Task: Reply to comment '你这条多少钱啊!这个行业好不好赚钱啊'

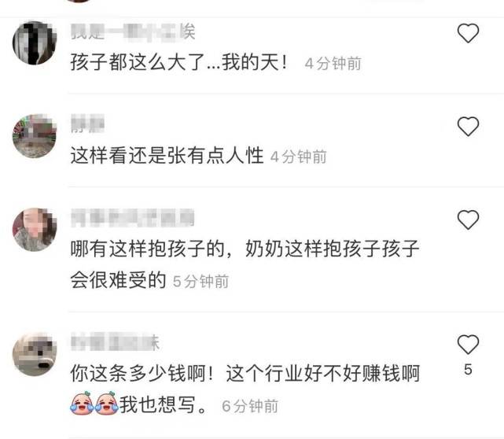Action: click(x=245, y=389)
